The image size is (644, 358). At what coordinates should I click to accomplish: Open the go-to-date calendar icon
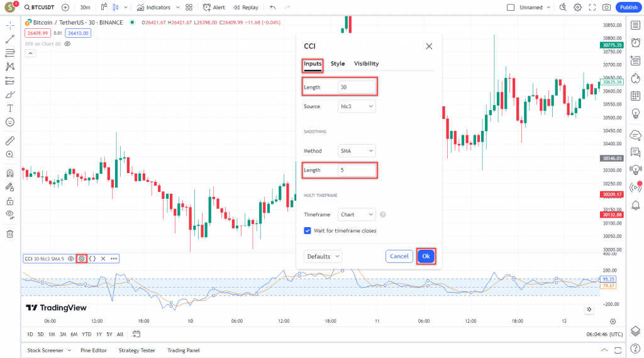pos(136,334)
